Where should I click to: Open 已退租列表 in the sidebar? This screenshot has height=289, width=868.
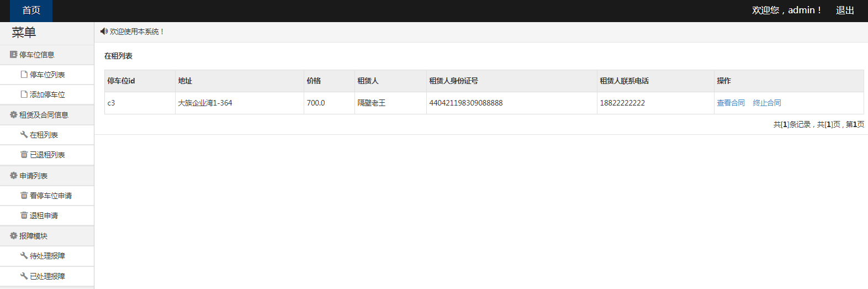click(x=47, y=155)
